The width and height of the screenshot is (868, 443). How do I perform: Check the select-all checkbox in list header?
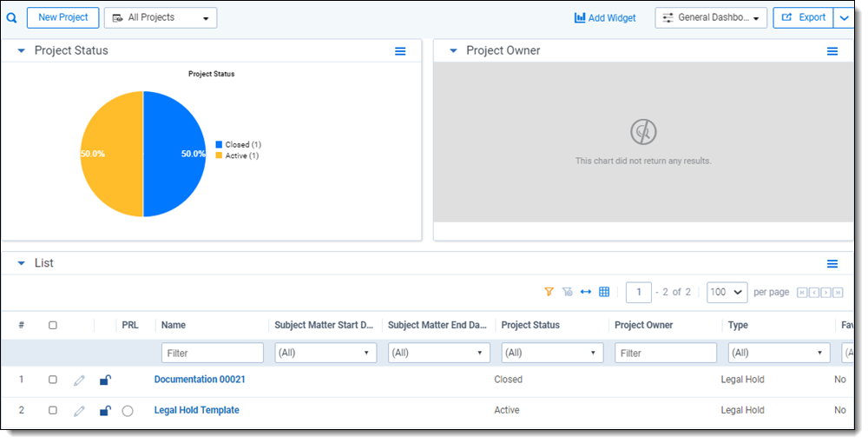click(x=53, y=325)
